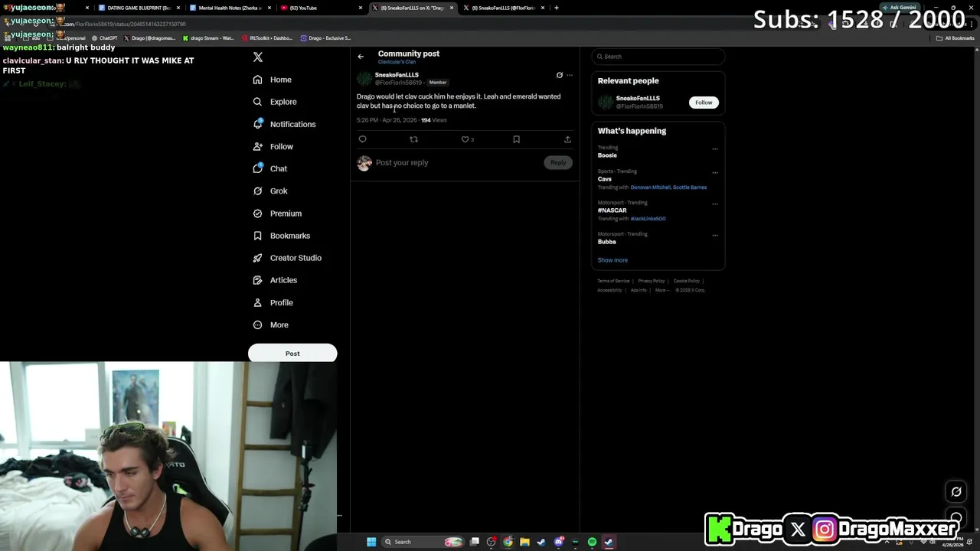Like the post with heart icon

465,139
